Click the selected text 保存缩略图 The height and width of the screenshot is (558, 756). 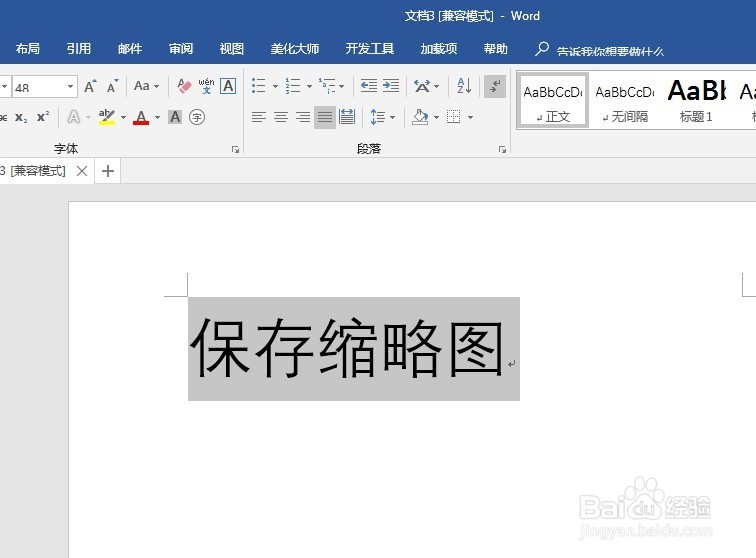346,348
